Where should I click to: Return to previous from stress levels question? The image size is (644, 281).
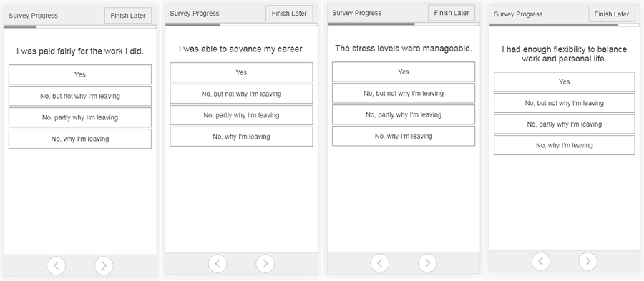pos(380,263)
